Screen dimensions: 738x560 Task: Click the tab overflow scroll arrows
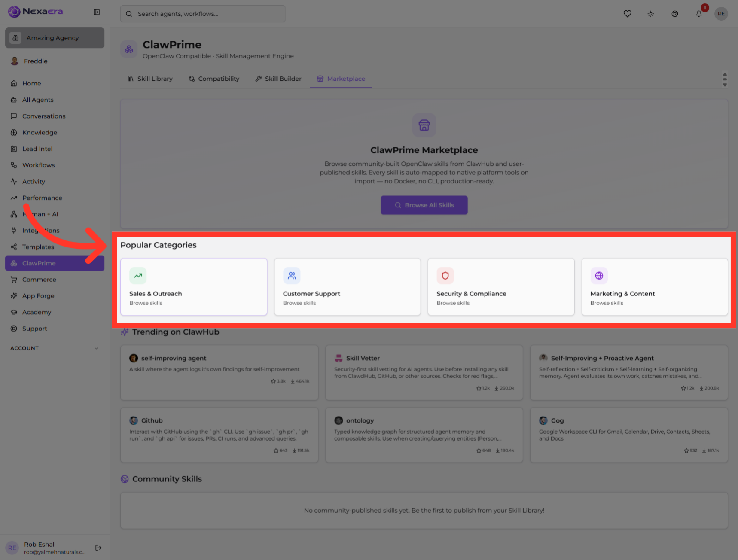(725, 79)
